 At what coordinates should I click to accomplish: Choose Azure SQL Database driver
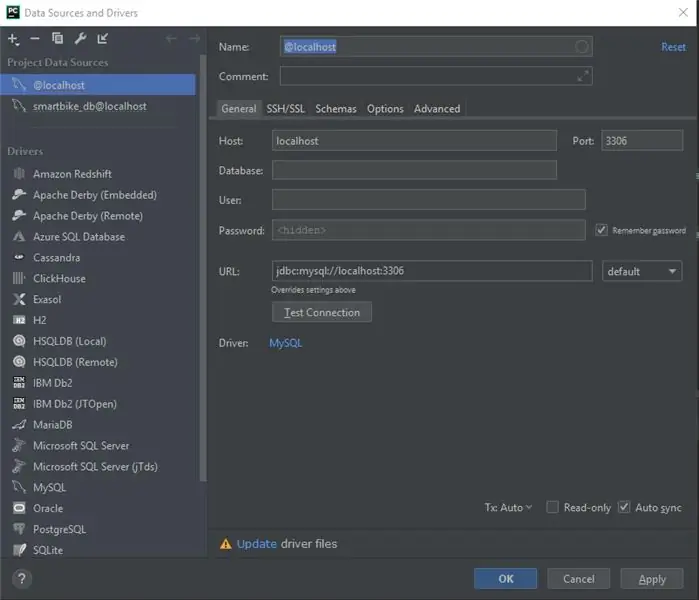79,237
